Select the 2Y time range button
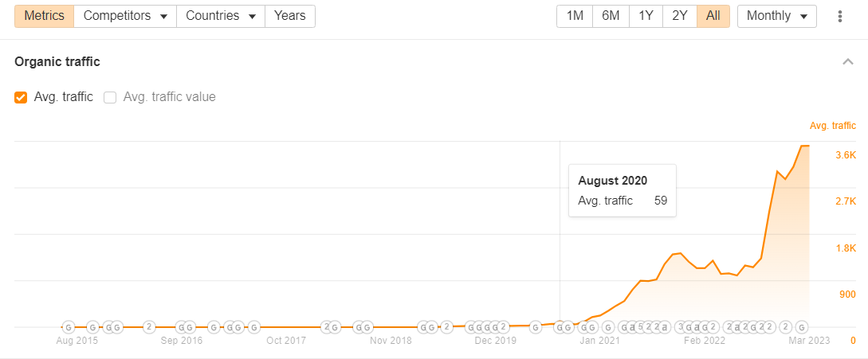 click(x=679, y=16)
